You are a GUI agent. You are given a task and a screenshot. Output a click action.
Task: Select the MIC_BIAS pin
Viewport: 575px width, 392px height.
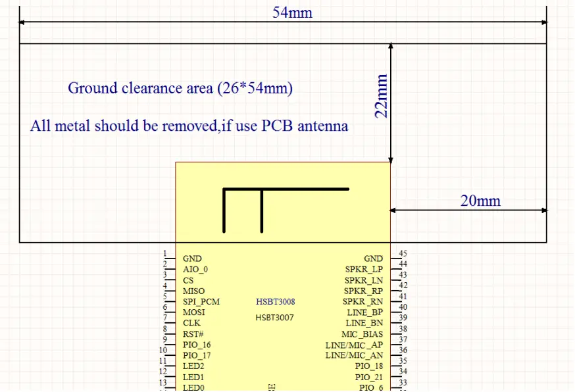click(363, 333)
